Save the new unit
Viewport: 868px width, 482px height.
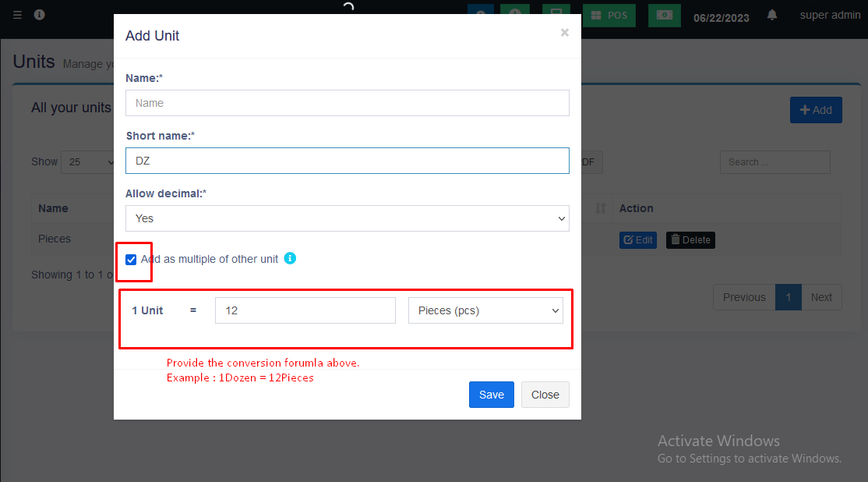(491, 395)
